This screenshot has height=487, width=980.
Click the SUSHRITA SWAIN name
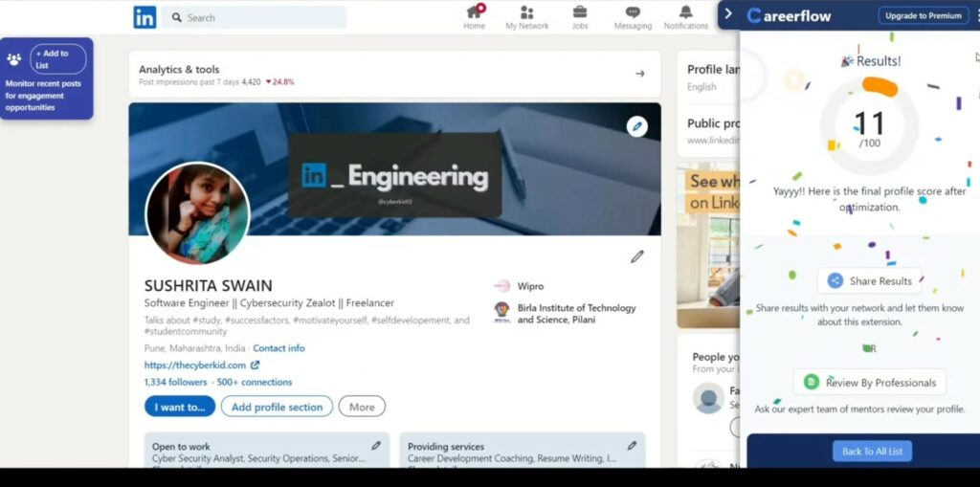(208, 286)
